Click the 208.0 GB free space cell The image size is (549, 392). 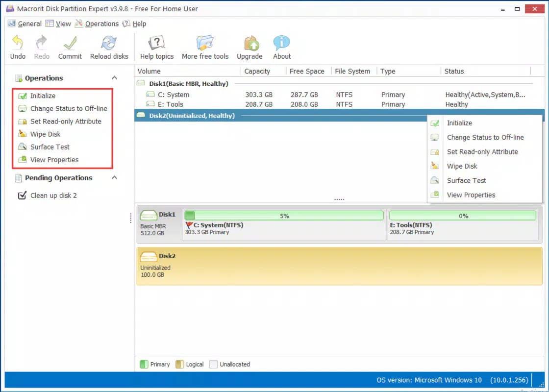point(304,104)
